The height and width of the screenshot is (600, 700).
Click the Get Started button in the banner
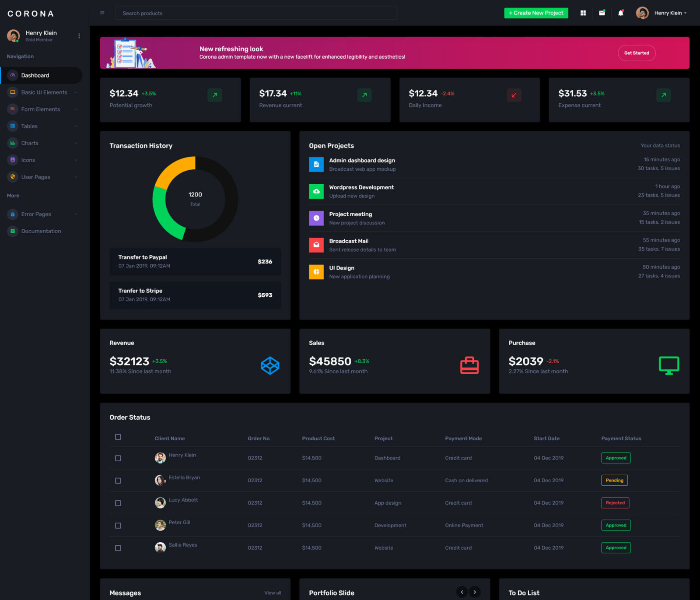pos(637,53)
